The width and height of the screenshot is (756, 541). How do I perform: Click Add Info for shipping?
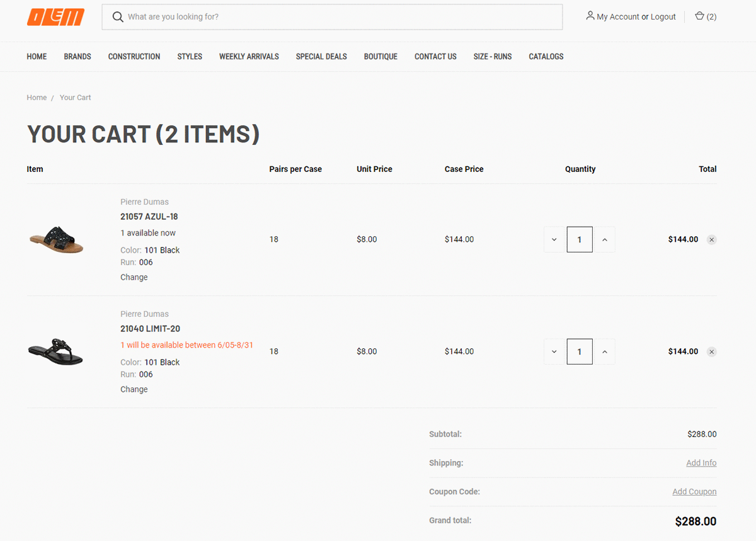[x=701, y=463]
